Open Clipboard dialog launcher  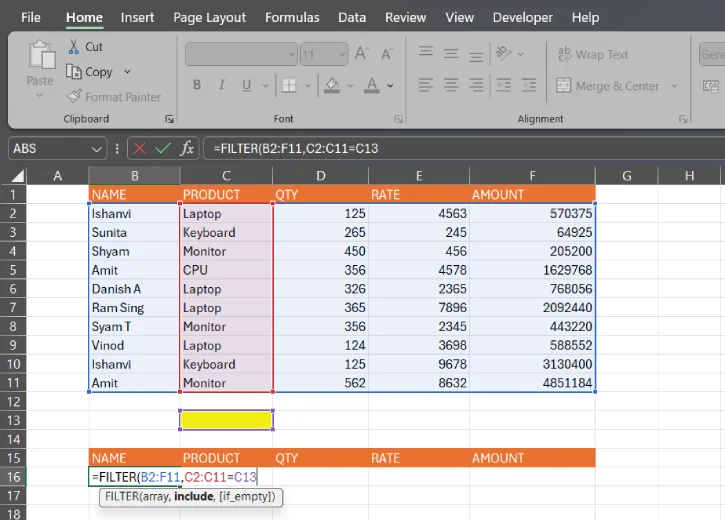point(169,119)
